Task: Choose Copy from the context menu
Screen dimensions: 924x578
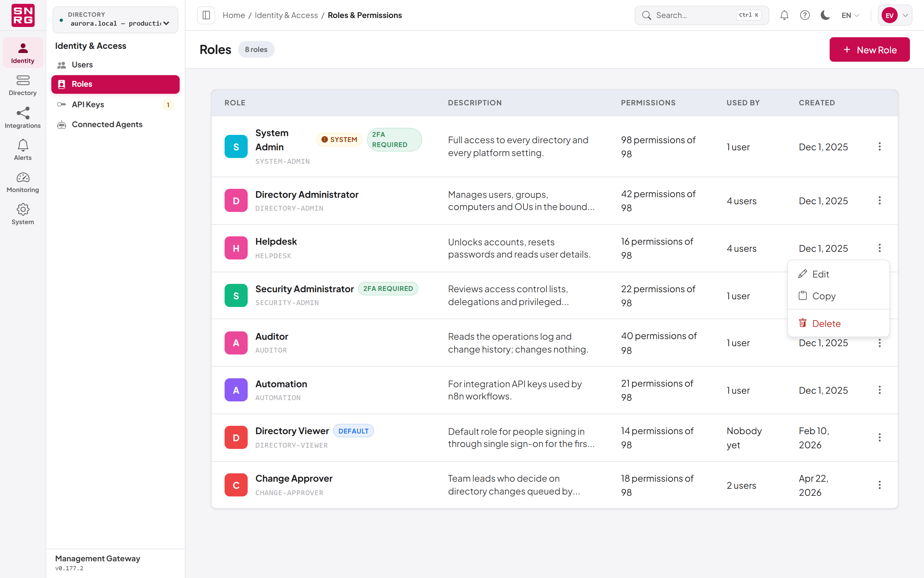Action: tap(838, 296)
